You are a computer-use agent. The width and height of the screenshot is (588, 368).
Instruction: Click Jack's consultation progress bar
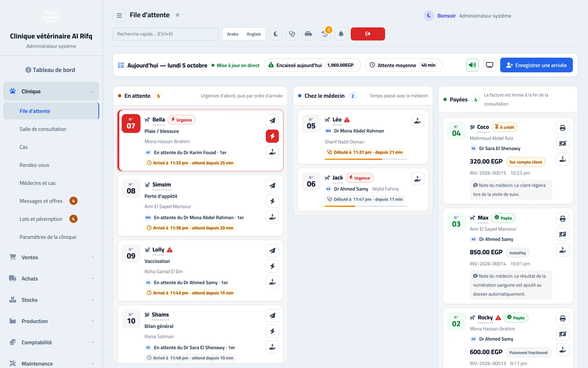point(366,206)
